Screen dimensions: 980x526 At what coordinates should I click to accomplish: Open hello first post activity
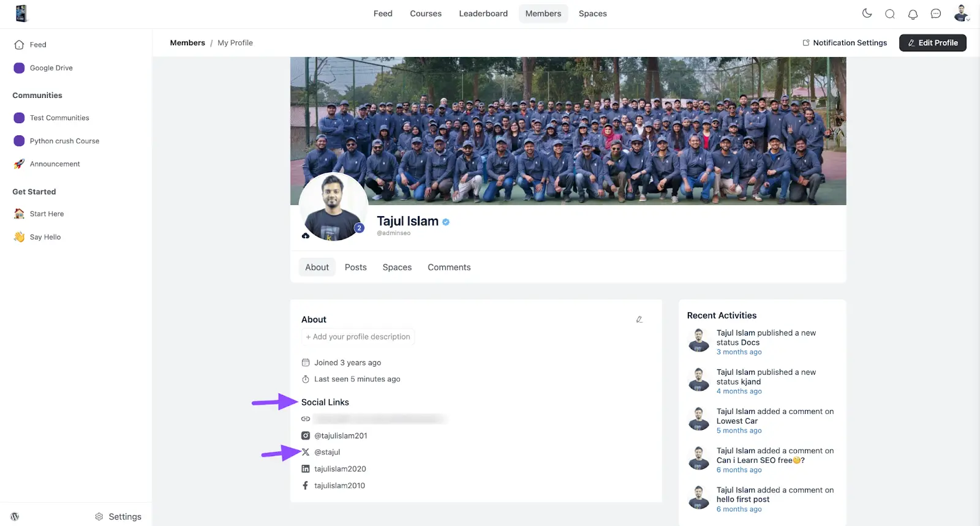[x=775, y=495]
